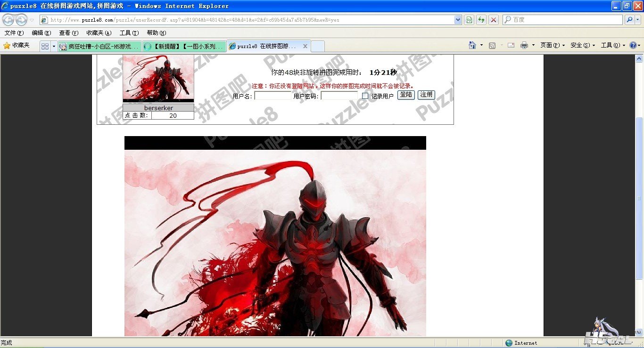Image resolution: width=644 pixels, height=348 pixels.
Task: Click the browser Back arrow button
Action: [8, 20]
